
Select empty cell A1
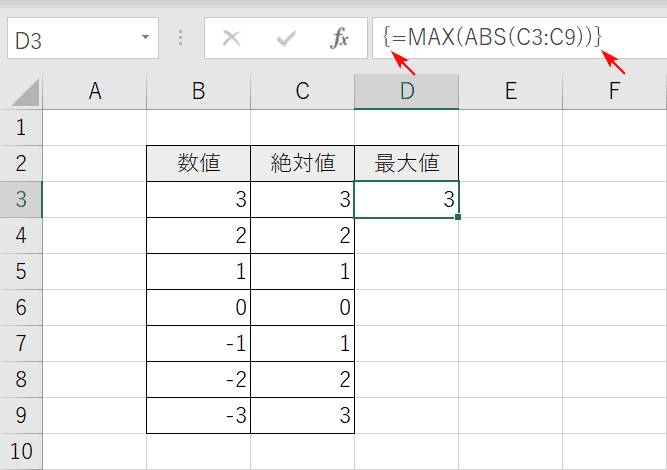[94, 127]
